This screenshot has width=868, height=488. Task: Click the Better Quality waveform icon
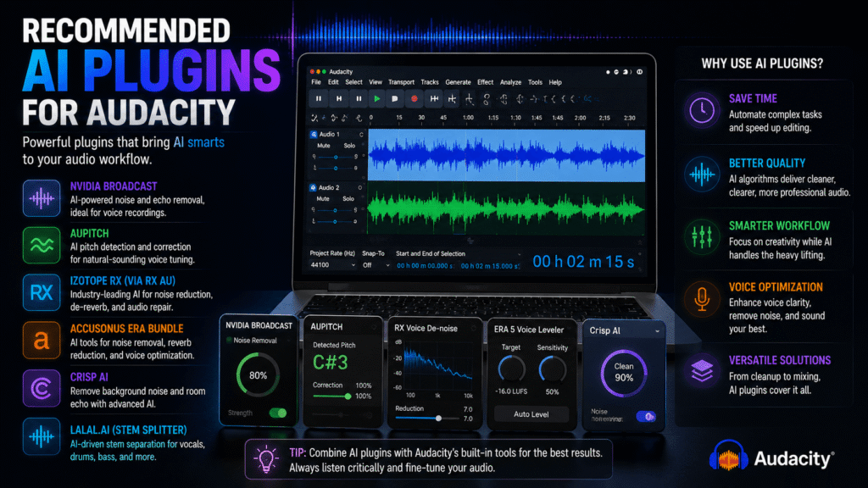click(x=701, y=175)
